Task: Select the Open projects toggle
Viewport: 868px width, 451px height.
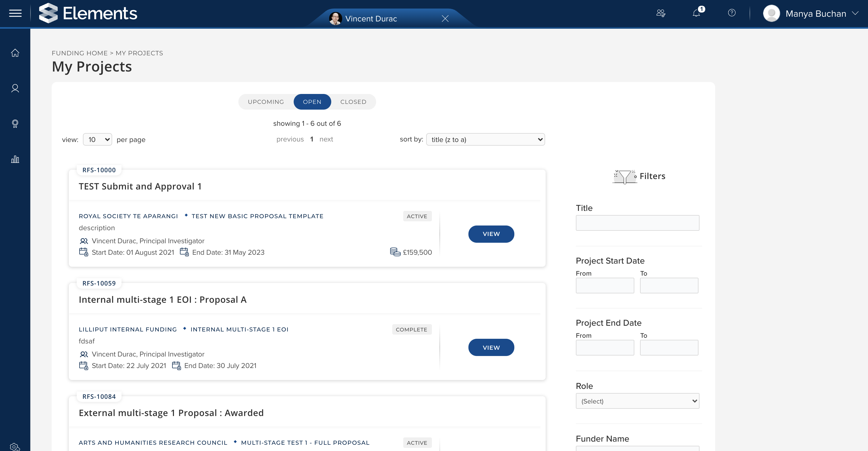Action: coord(312,102)
